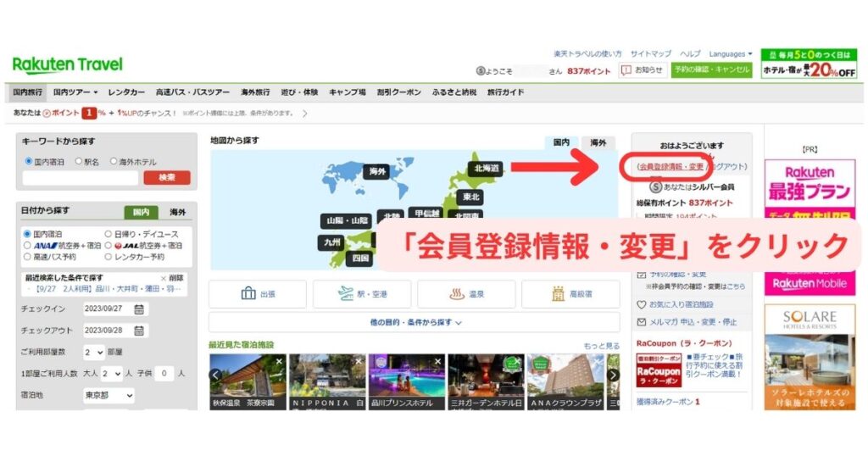Select 山陽・山陰 region on the map

pyautogui.click(x=347, y=220)
